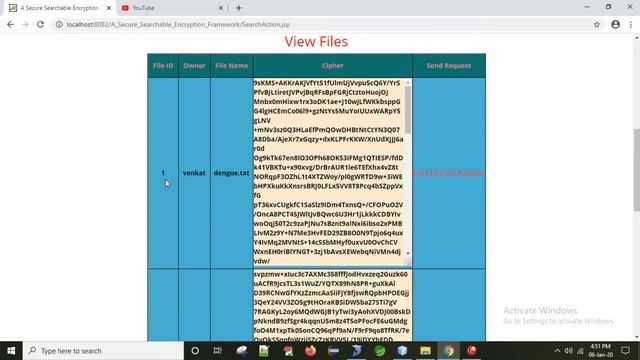This screenshot has width=640, height=360.
Task: Click the Cipher column header
Action: tap(333, 66)
